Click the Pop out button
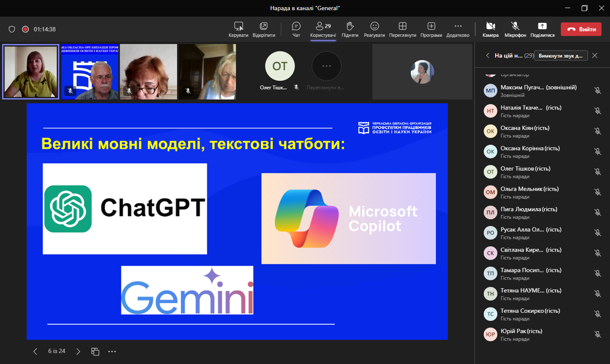610x364 pixels. point(264,29)
